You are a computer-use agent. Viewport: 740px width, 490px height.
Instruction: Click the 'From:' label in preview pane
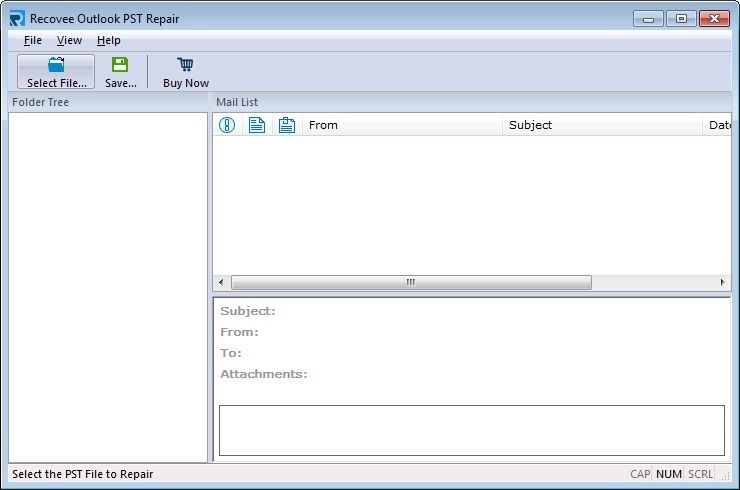[239, 332]
